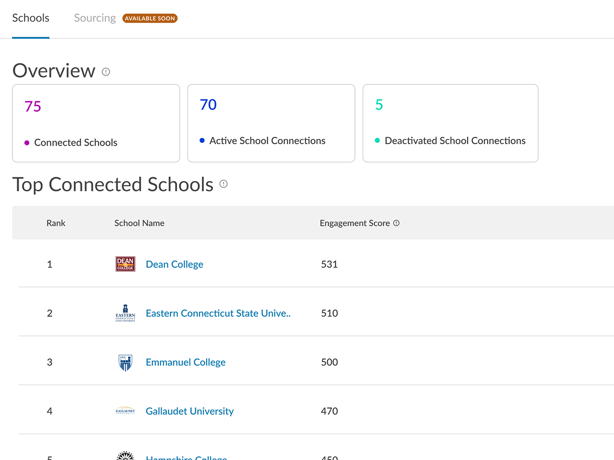Open the Emmanuel College link
Screen dimensions: 614x460
185,362
